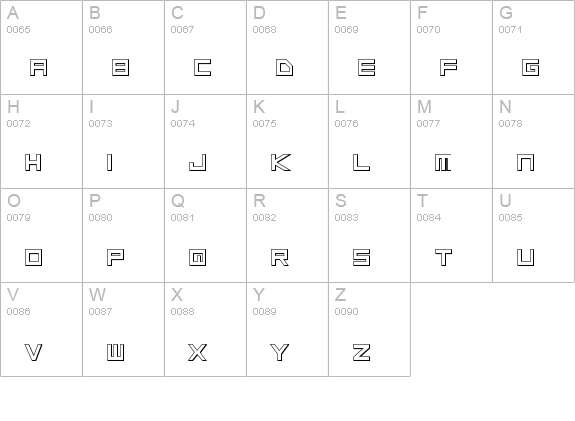This screenshot has height=421, width=575.
Task: Select the outlined V glyph
Action: point(33,352)
